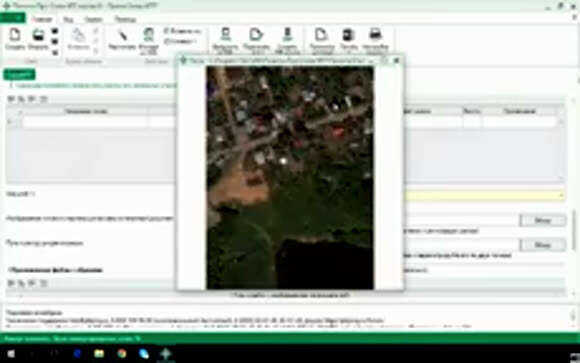This screenshot has height=363, width=580.
Task: Expand the yellow dropdown field at the right
Action: [x=561, y=195]
